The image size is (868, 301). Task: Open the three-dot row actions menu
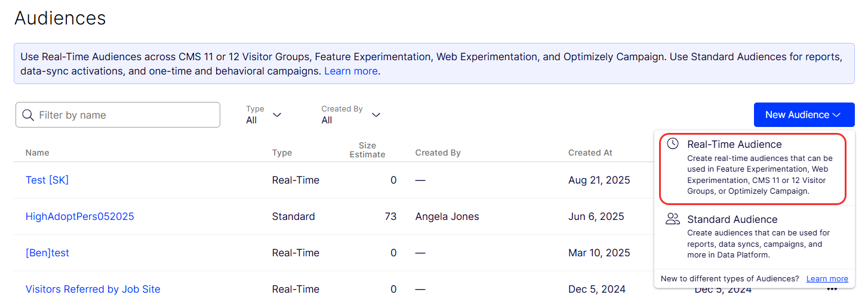click(x=832, y=289)
